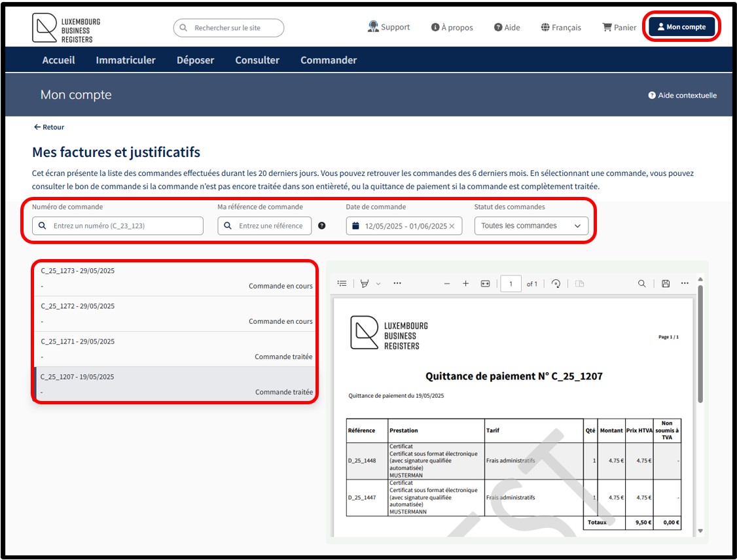
Task: Go to the Déposer menu
Action: pos(195,60)
